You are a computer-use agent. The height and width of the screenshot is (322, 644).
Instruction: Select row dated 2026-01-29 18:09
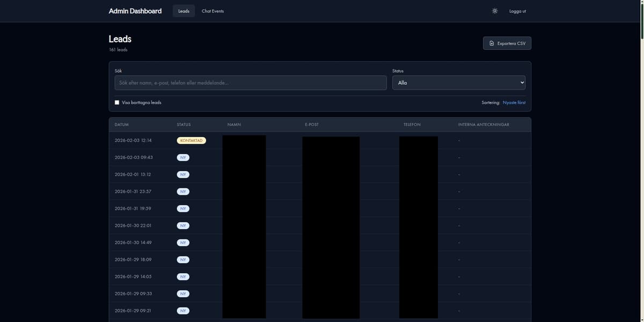coord(320,260)
